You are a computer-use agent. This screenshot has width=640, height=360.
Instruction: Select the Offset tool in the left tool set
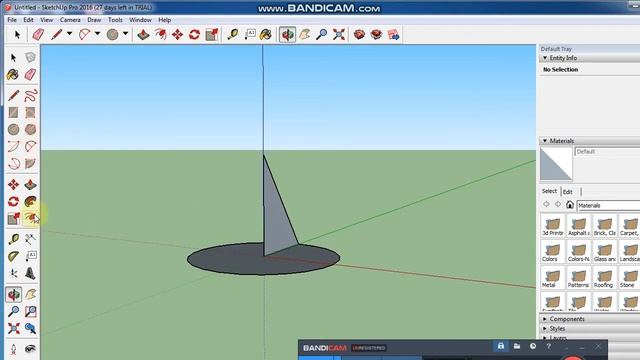coord(30,218)
